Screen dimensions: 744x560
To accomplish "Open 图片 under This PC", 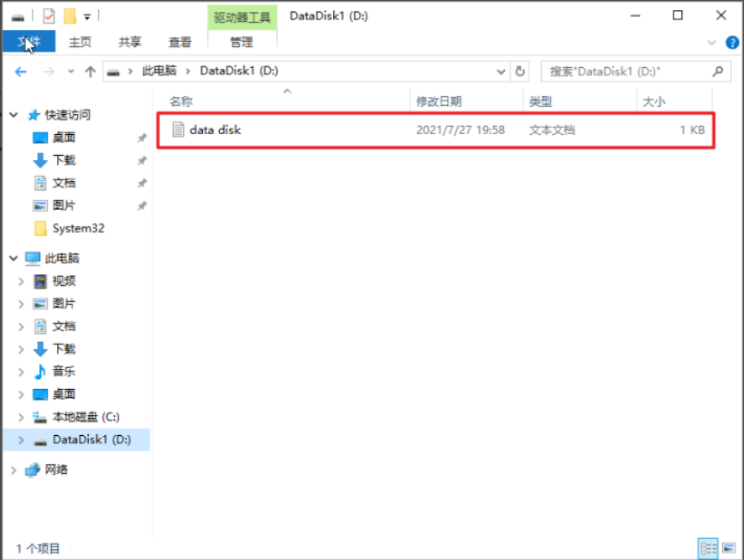I will coord(64,303).
